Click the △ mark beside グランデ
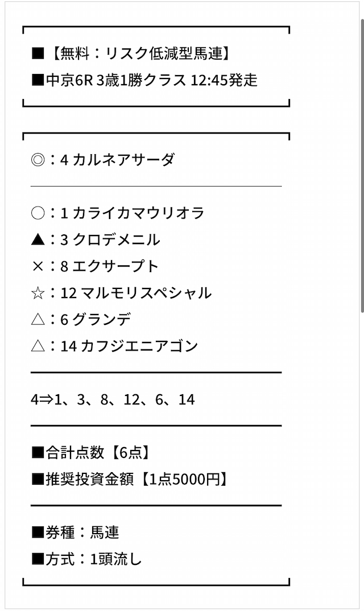Screen dimensions: 364x611 click(x=38, y=320)
